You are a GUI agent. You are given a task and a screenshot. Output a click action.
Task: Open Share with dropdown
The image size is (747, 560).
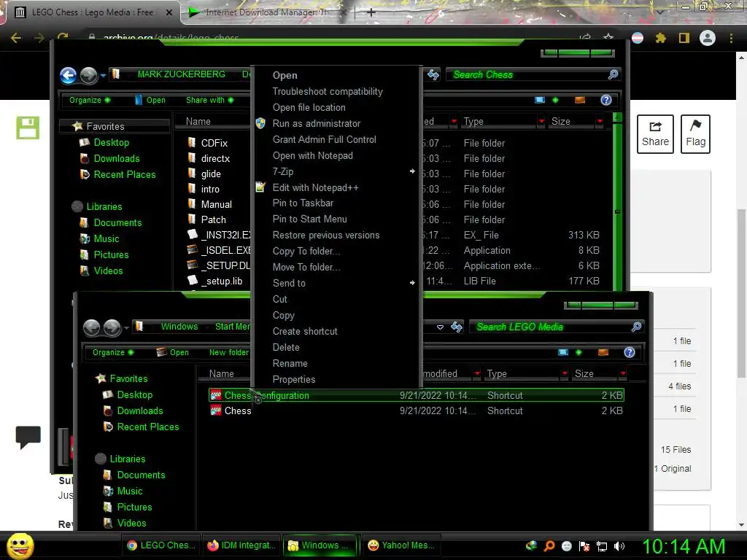click(x=209, y=100)
